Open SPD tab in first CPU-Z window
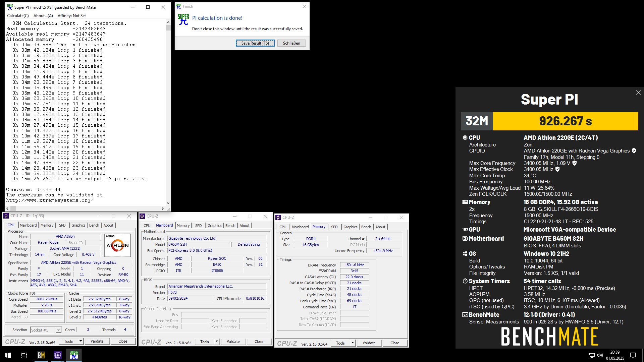This screenshot has width=644, height=362. pyautogui.click(x=62, y=225)
